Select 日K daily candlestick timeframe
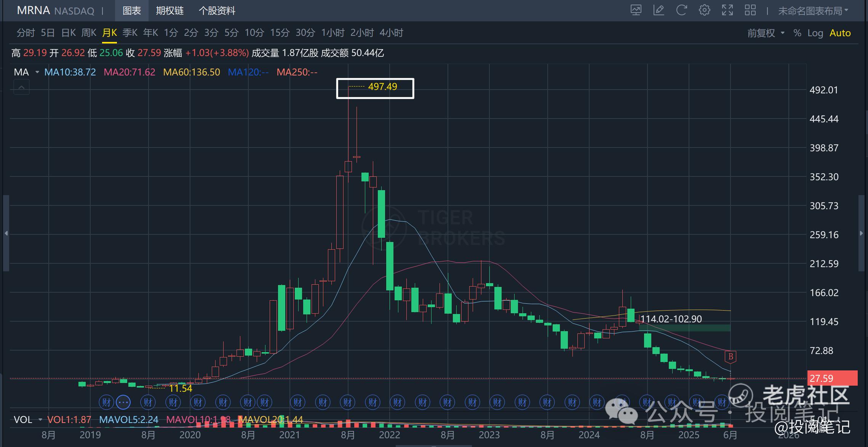This screenshot has width=868, height=447. [69, 33]
